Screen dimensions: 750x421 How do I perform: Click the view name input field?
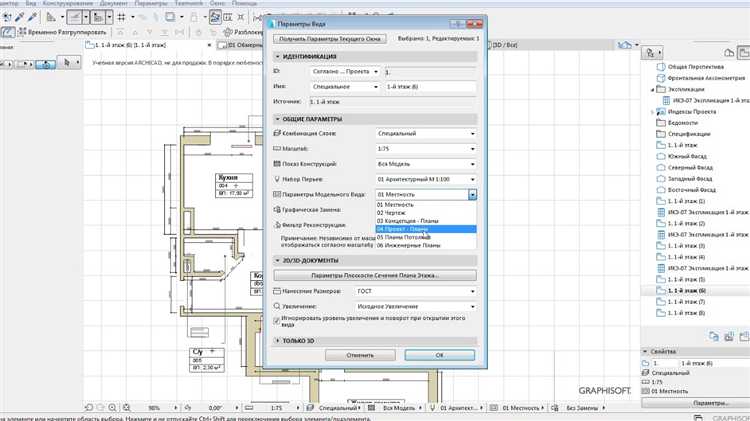tap(430, 87)
